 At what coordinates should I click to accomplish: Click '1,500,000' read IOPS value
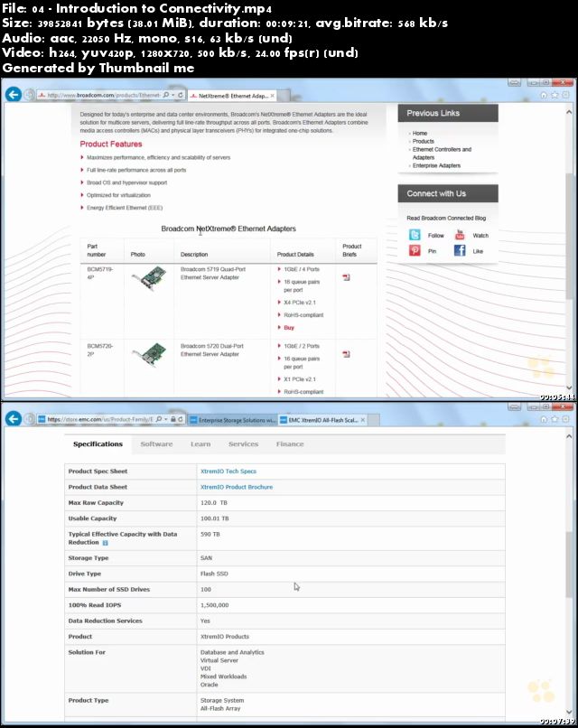click(214, 605)
